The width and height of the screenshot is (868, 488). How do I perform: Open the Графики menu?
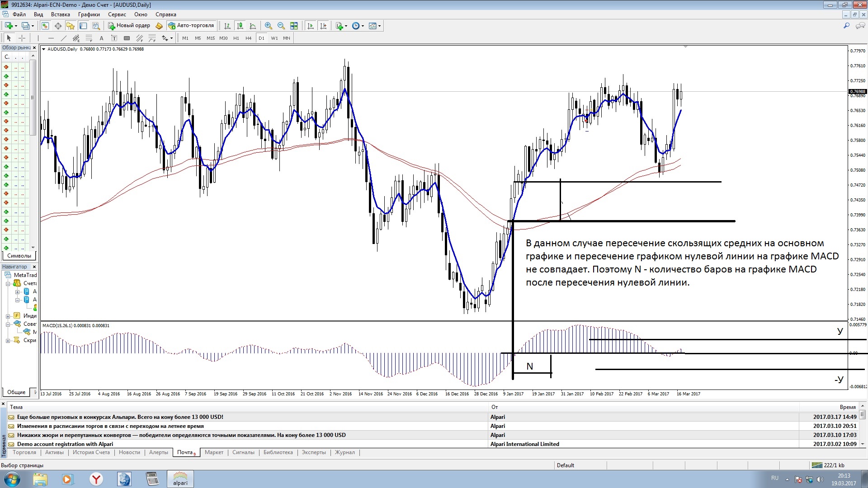pos(89,14)
